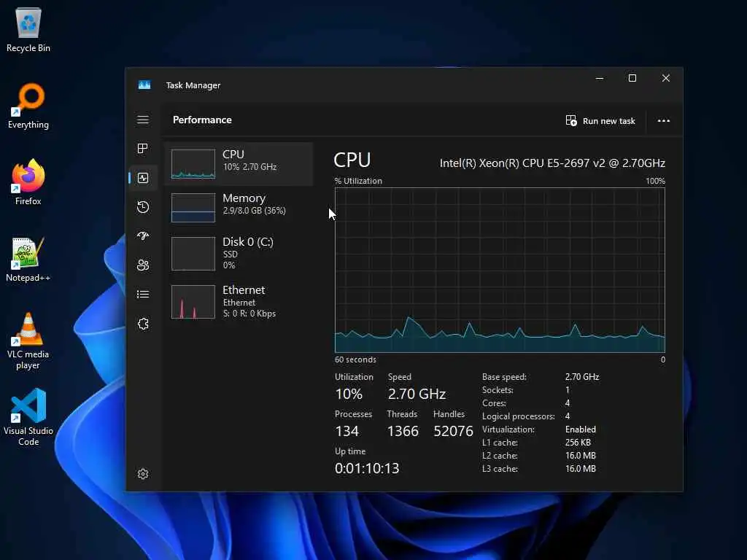This screenshot has width=747, height=560.
Task: Select the CPU performance item
Action: point(239,164)
